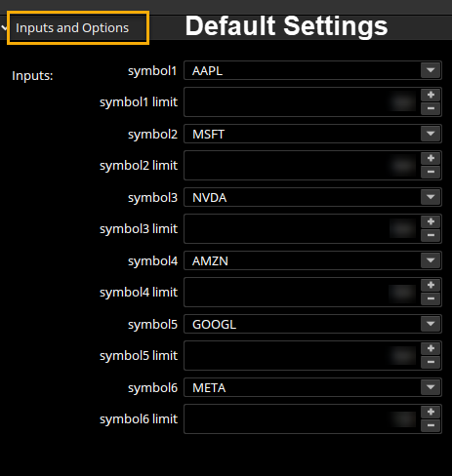The image size is (452, 476).
Task: Increase symbol3 limit with plus button
Action: (431, 221)
